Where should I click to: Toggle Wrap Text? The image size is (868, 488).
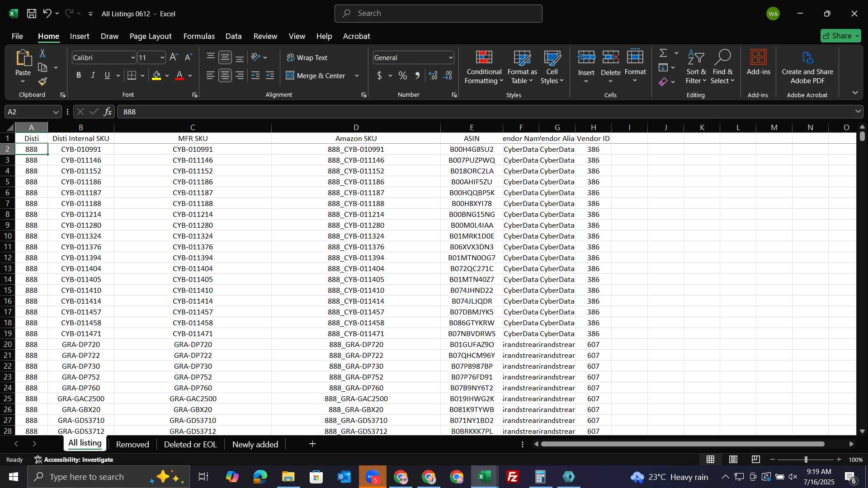point(307,57)
